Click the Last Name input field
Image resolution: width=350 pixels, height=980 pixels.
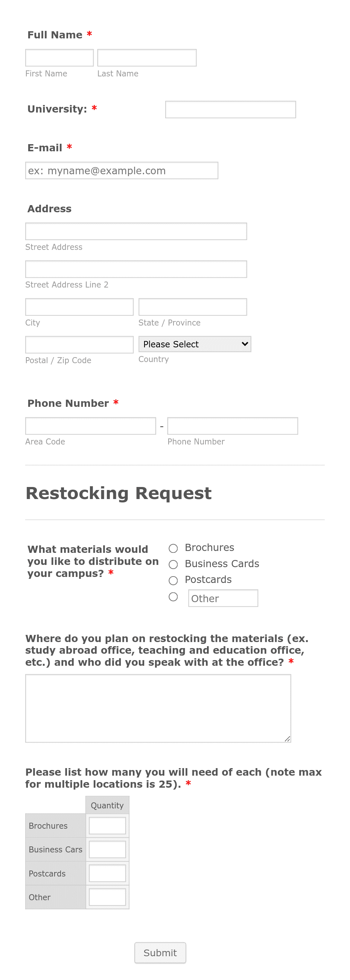click(x=146, y=58)
